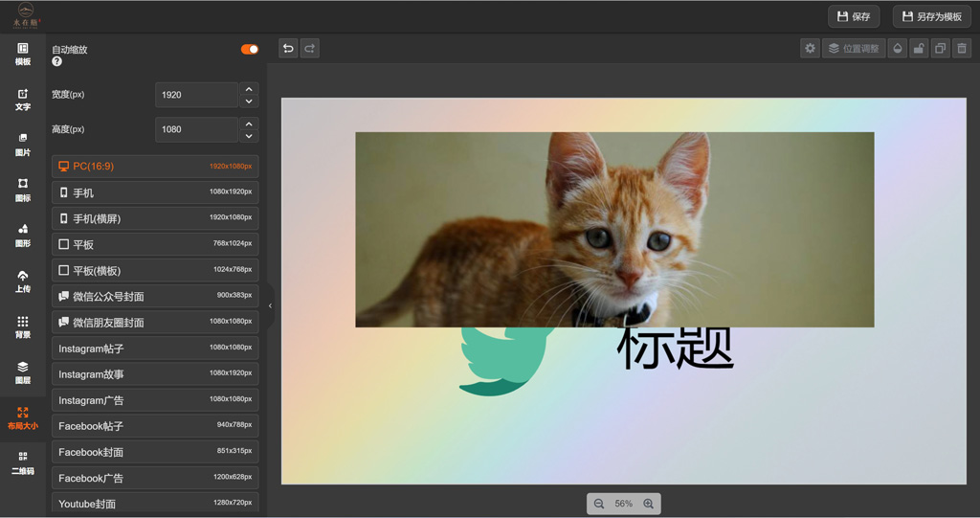This screenshot has height=518, width=980.
Task: Increase the height value with up arrow
Action: coord(249,124)
